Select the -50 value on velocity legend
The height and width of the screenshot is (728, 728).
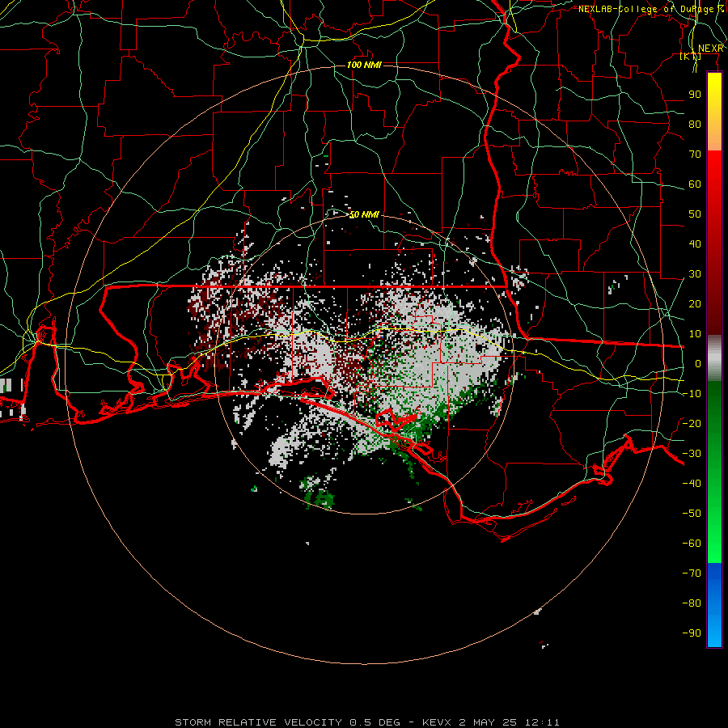[x=692, y=514]
